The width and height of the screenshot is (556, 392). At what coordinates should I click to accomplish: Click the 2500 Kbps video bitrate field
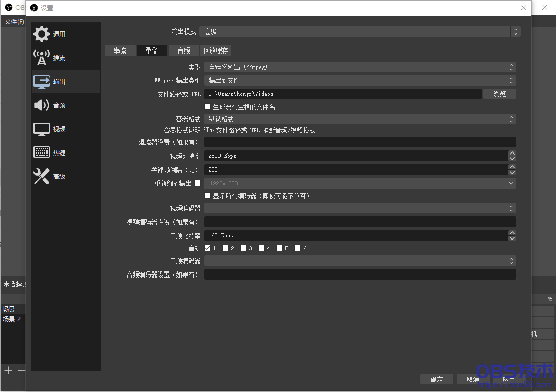tap(356, 156)
